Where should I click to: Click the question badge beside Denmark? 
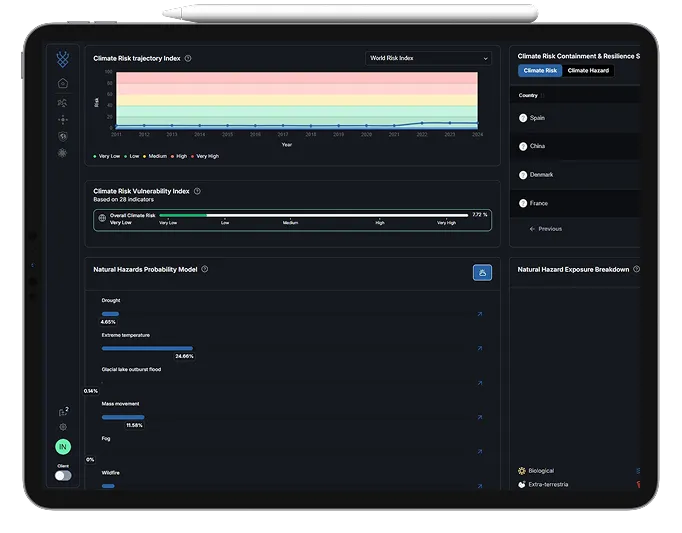(523, 175)
